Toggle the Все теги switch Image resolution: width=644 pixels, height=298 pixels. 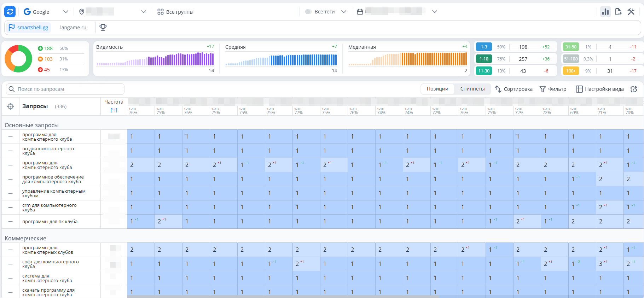pos(308,12)
